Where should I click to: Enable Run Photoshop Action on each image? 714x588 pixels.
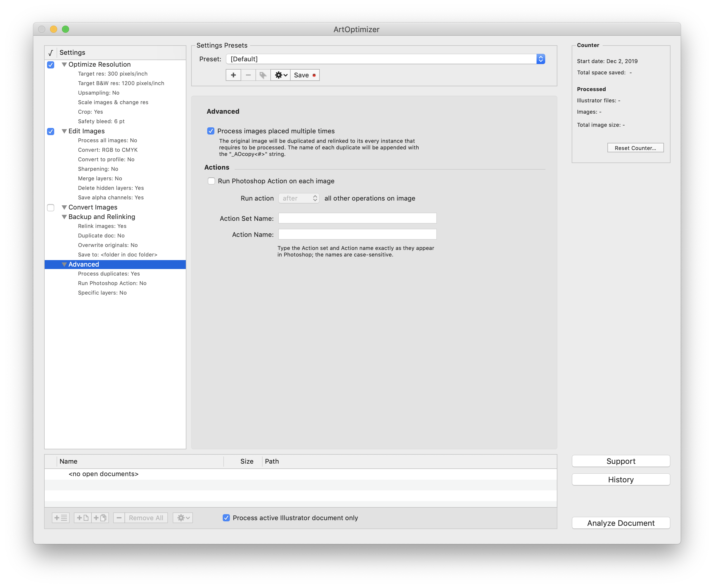(211, 181)
